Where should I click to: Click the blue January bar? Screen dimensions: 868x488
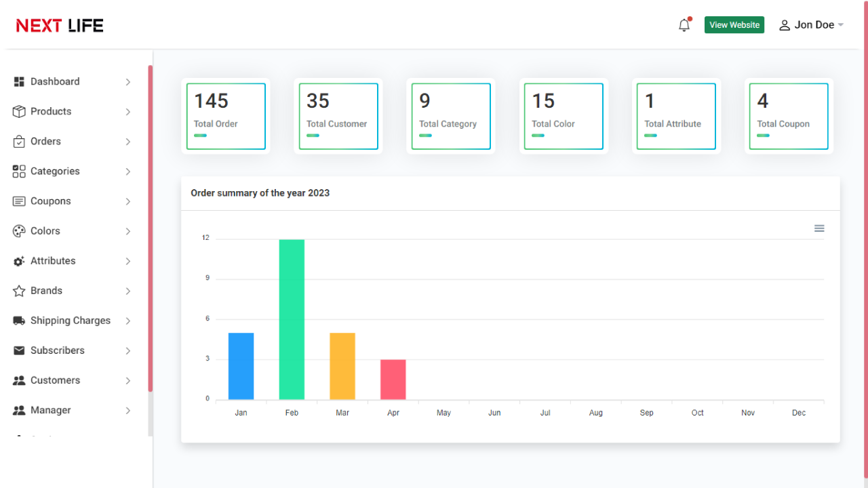point(241,366)
